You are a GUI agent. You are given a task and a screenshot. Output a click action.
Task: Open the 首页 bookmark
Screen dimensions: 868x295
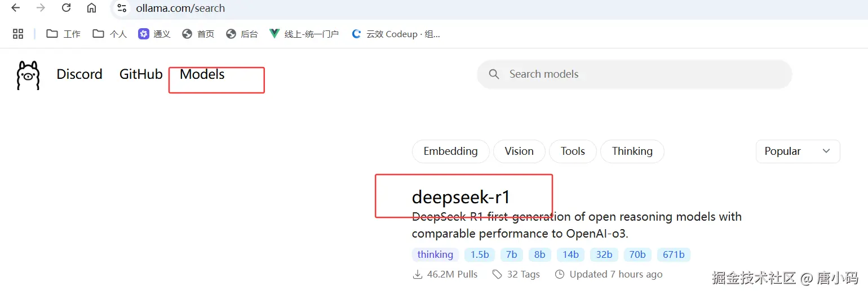[198, 34]
